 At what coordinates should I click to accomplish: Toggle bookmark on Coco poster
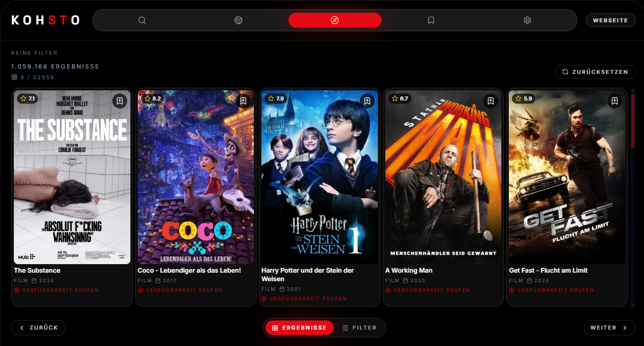(x=243, y=100)
